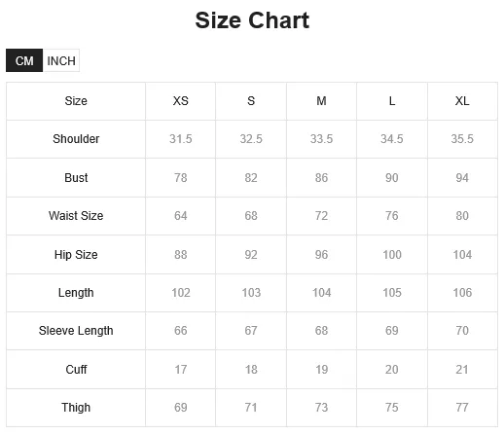
Task: Click the bust value 86 for M
Action: 321,178
